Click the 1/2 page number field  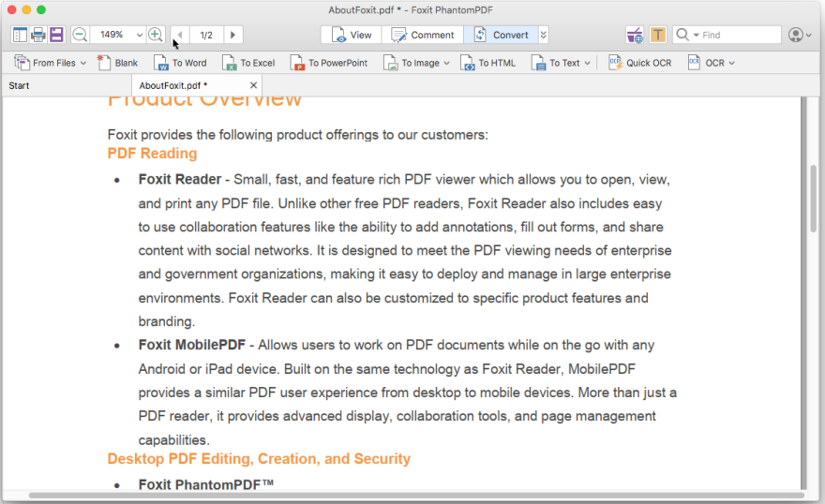pyautogui.click(x=206, y=36)
